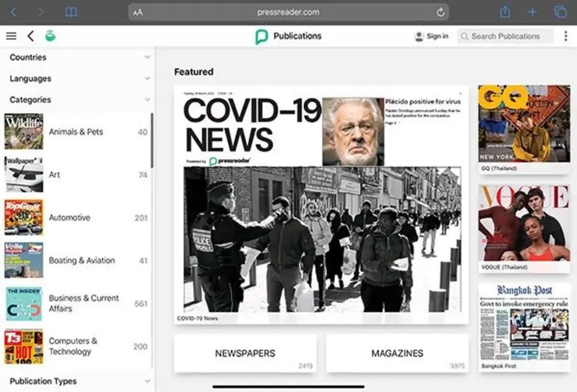Click the Business & Current Affairs count 561

(x=141, y=304)
